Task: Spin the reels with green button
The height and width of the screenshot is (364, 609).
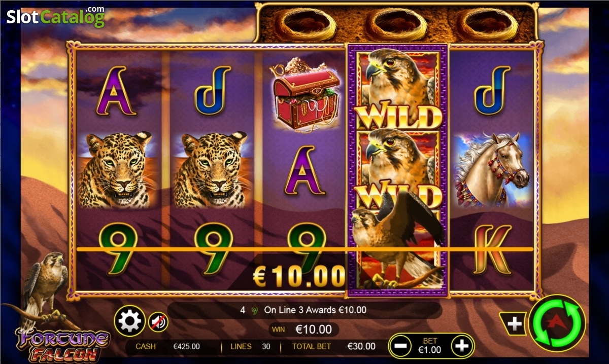Action: tap(557, 323)
